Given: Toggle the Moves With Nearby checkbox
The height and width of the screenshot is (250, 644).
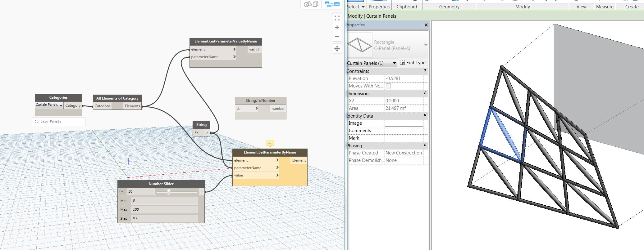Looking at the screenshot, I should coord(388,86).
